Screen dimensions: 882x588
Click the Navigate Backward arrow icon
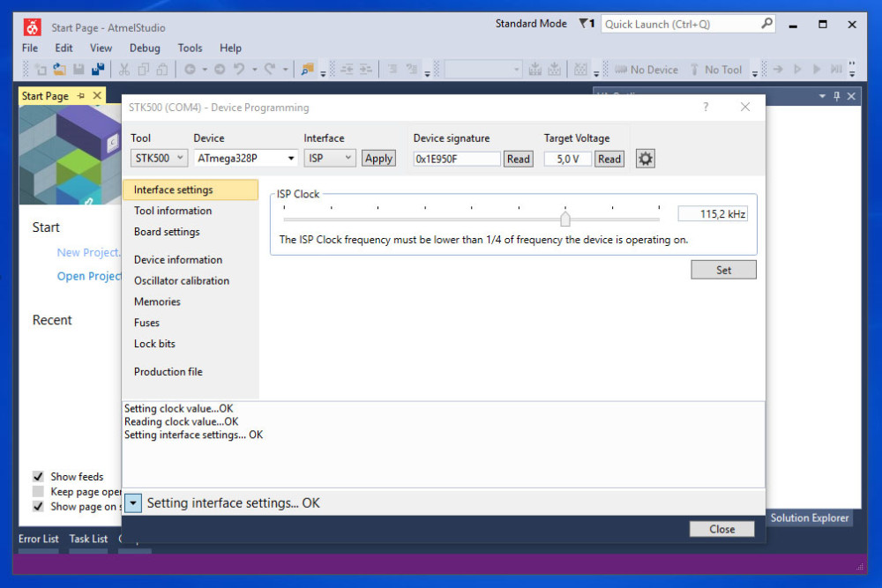[x=190, y=69]
